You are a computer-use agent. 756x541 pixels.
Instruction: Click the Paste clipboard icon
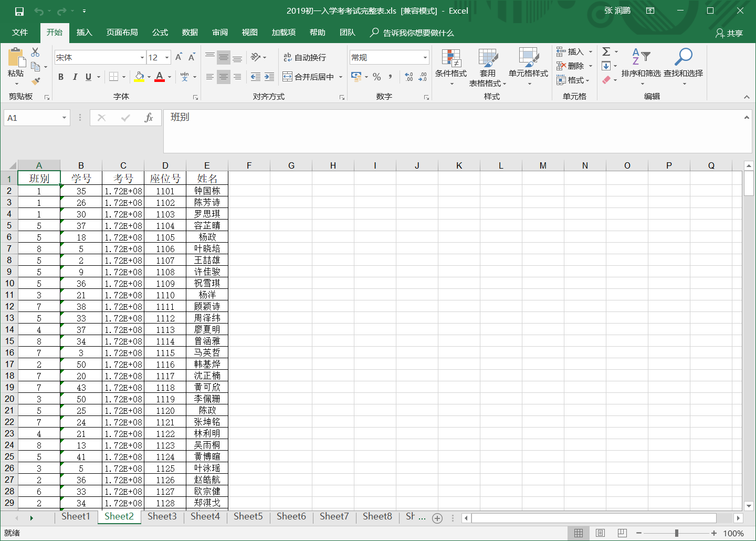(x=16, y=57)
